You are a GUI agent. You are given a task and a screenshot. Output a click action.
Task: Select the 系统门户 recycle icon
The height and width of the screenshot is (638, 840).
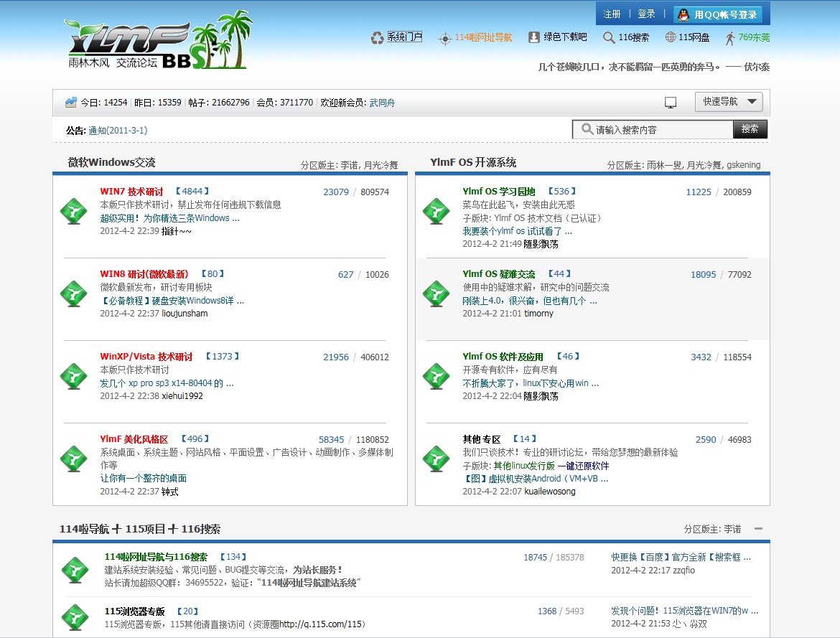pyautogui.click(x=376, y=38)
